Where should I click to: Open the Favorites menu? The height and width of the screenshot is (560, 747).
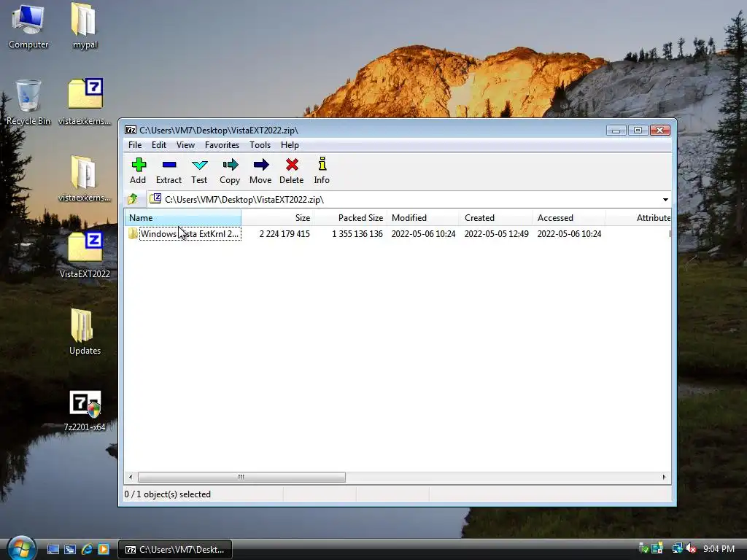point(222,145)
